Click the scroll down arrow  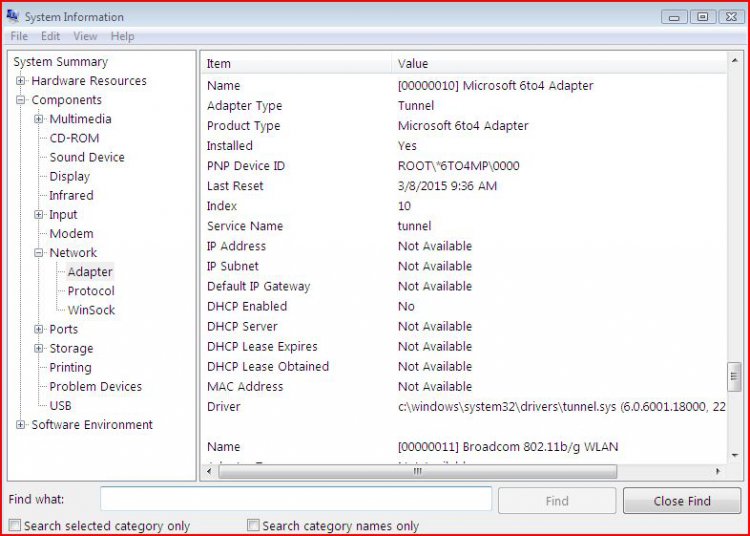pyautogui.click(x=734, y=455)
